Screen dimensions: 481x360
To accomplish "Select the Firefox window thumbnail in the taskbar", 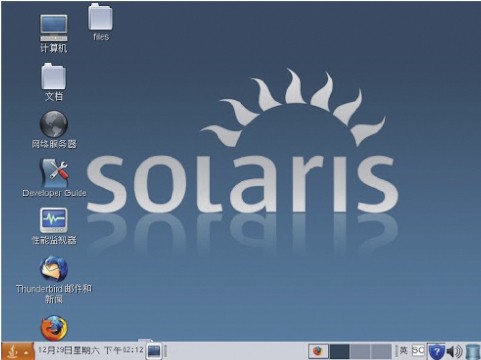I will coord(318,351).
